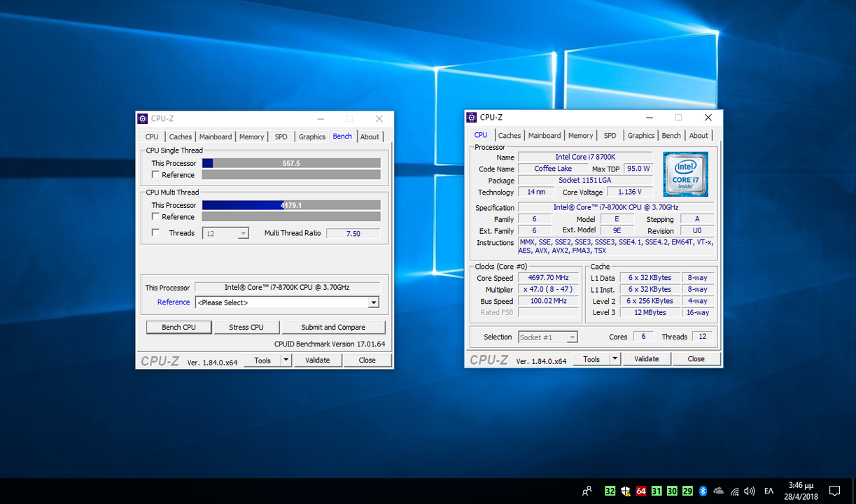
Task: Click Tools button in the right CPU-Z window
Action: 591,359
